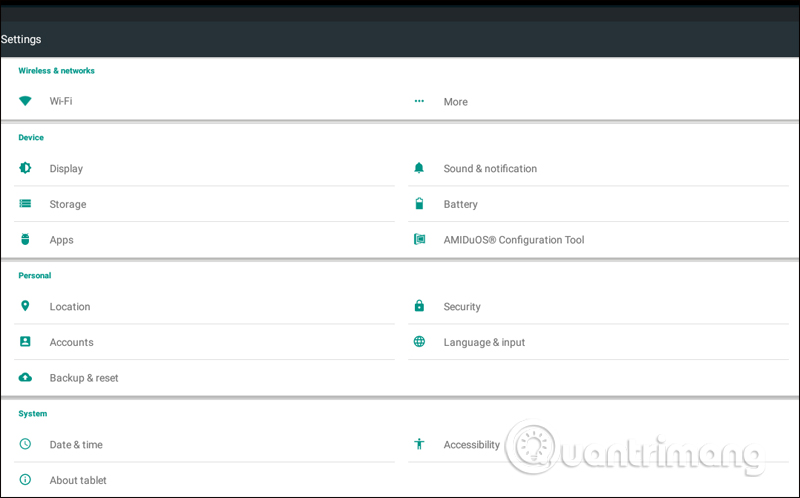This screenshot has width=800, height=498.
Task: Click the Sound & notification bell icon
Action: [x=420, y=168]
